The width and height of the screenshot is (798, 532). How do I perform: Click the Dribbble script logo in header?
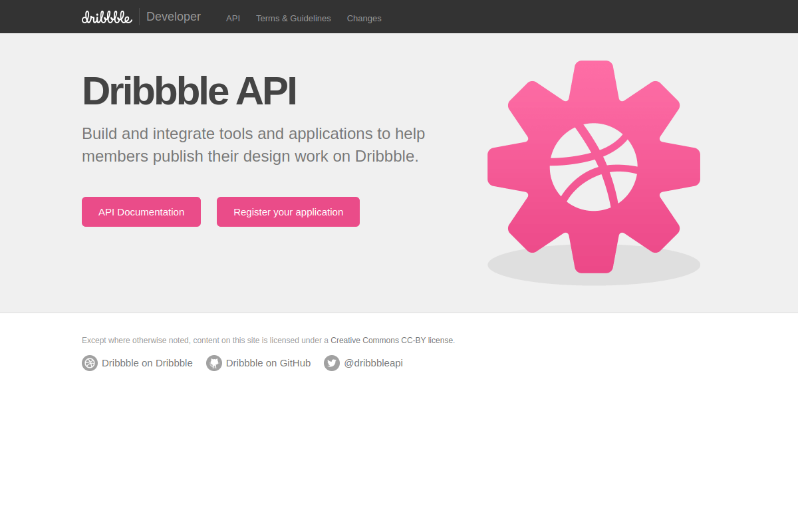point(107,17)
